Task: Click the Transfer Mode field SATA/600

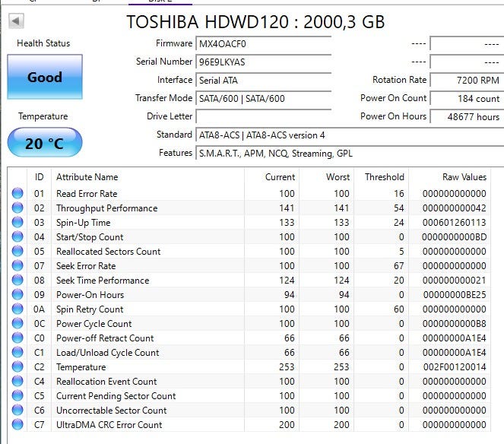Action: (x=263, y=98)
